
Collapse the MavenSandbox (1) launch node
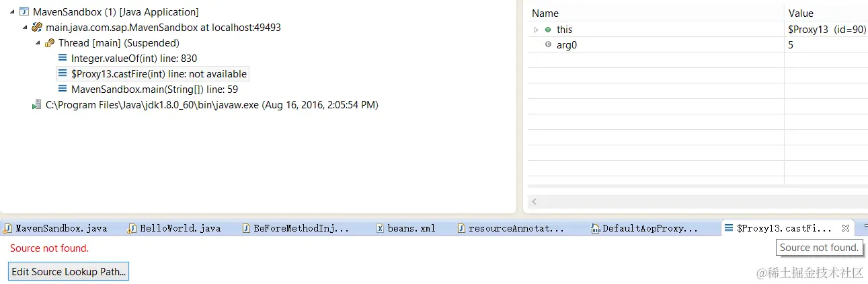tap(13, 12)
